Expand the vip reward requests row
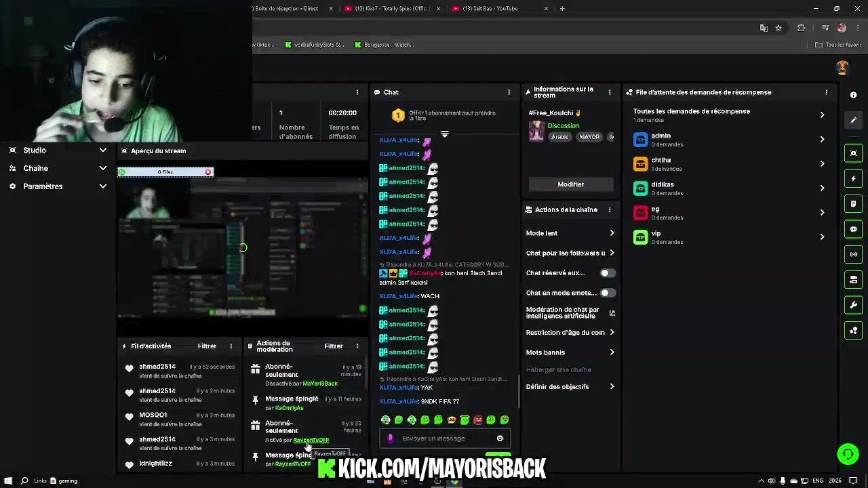Screen dimensions: 868x488 [x=729, y=237]
